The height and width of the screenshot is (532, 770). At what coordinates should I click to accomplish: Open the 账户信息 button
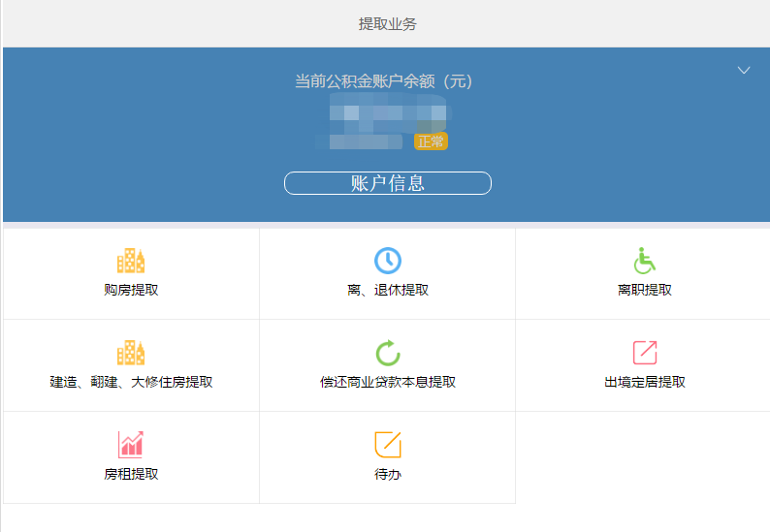click(387, 183)
